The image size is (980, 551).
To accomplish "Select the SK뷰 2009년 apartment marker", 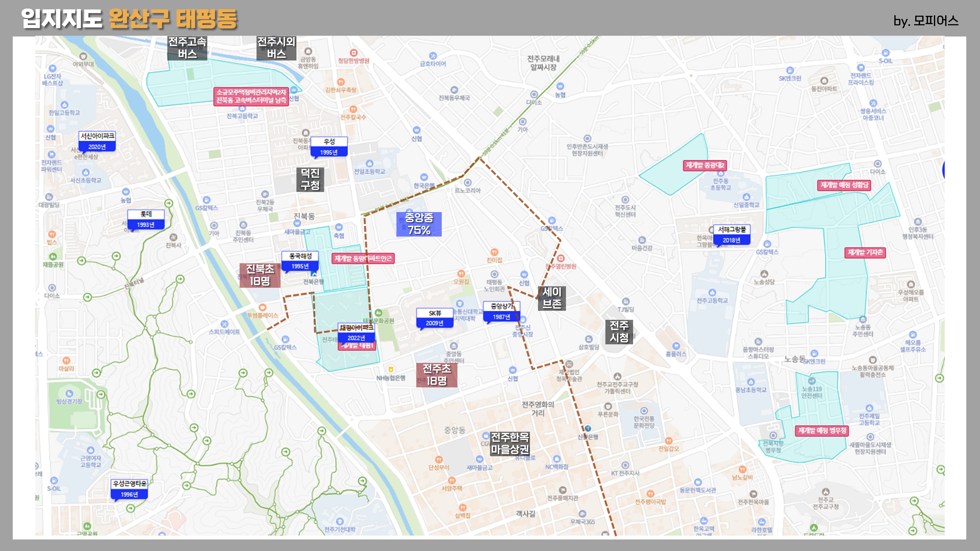I will [x=434, y=318].
